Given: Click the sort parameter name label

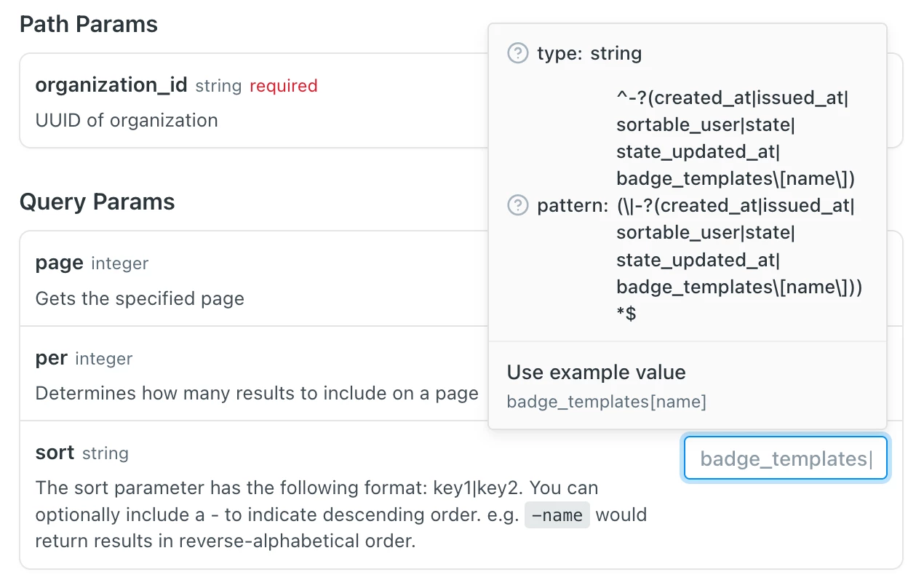Looking at the screenshot, I should pyautogui.click(x=55, y=453).
